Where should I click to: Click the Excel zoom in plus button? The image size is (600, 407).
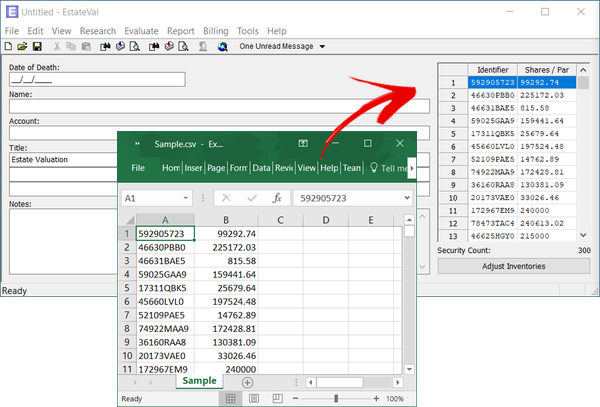pyautogui.click(x=376, y=399)
